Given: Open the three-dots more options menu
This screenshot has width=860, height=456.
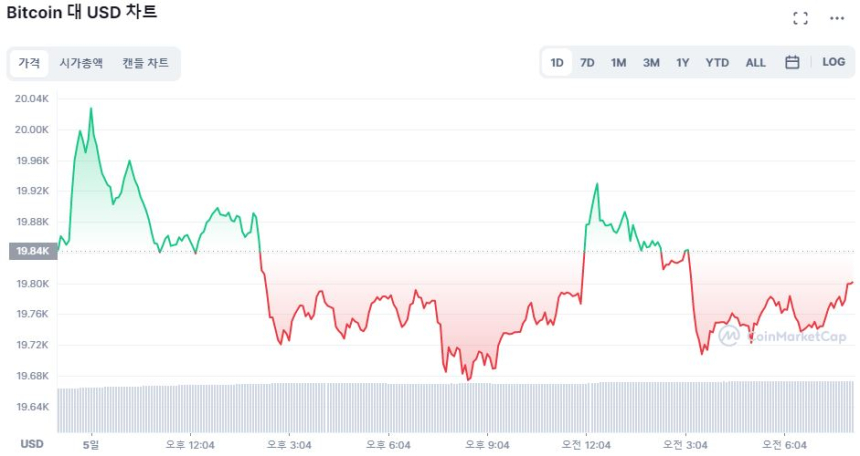Looking at the screenshot, I should pos(837,18).
